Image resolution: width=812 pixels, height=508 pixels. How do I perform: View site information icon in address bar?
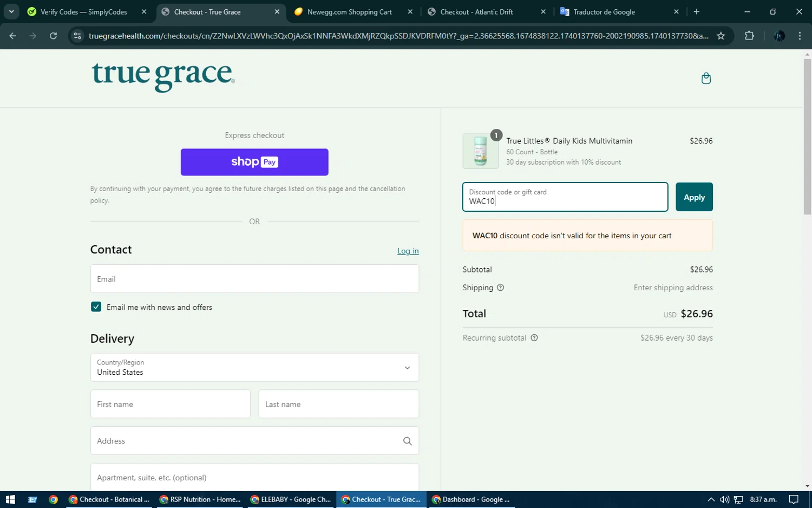point(77,36)
